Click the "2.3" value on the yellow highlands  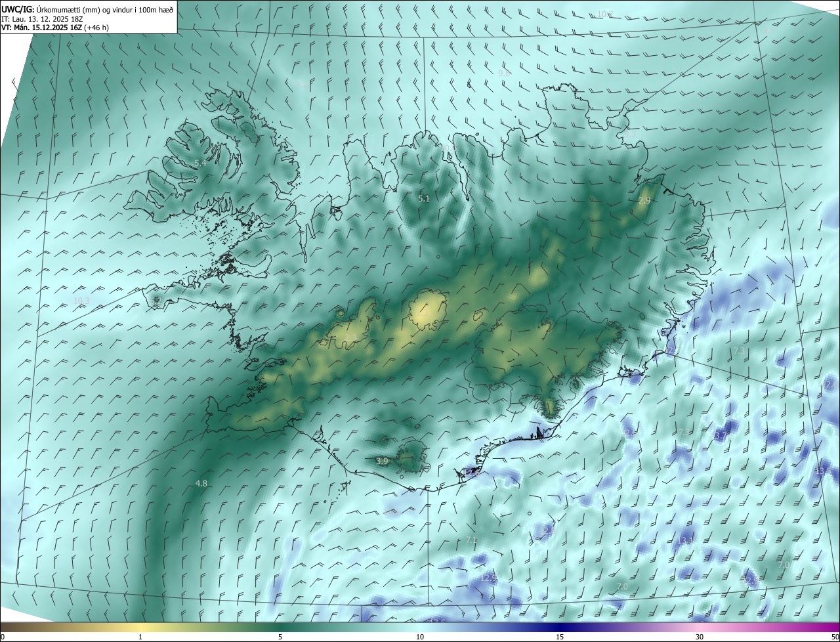[350, 337]
